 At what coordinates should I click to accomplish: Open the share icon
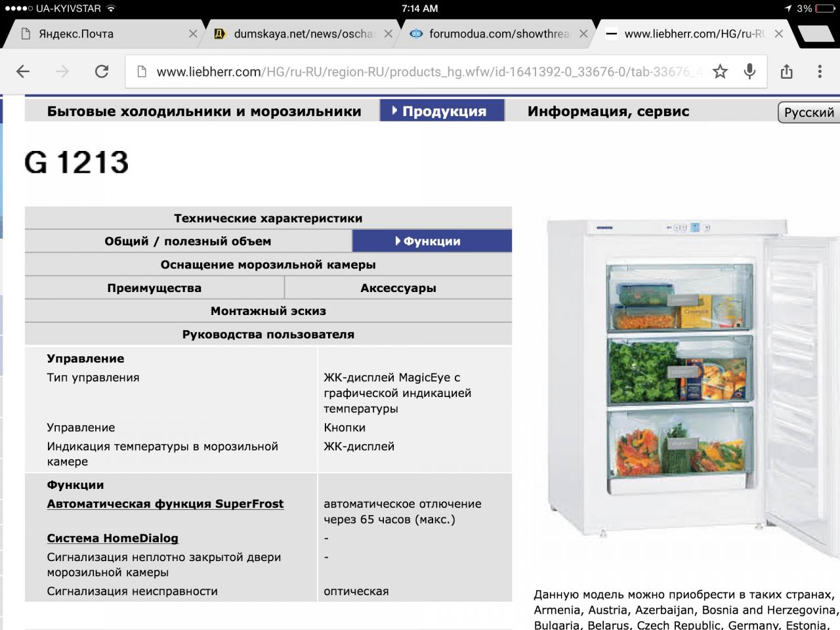[x=787, y=72]
